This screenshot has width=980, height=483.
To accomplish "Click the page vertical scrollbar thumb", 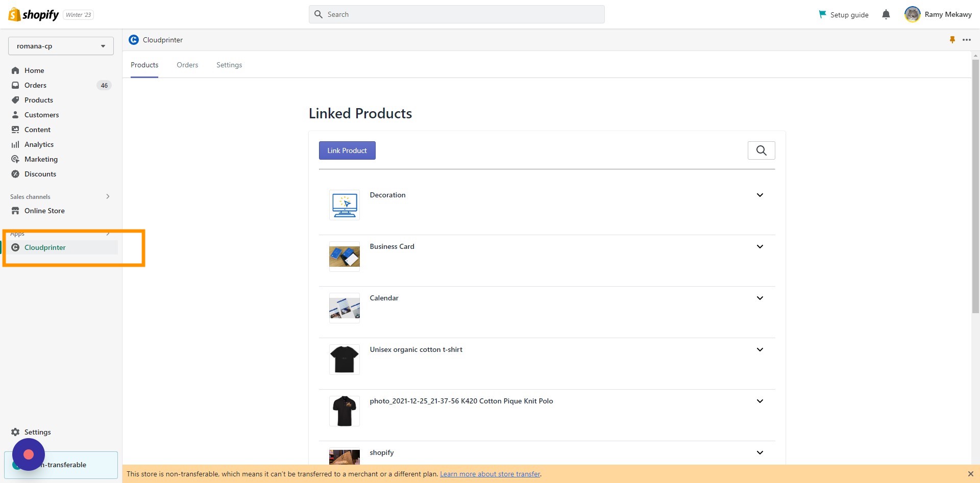I will coord(975,186).
